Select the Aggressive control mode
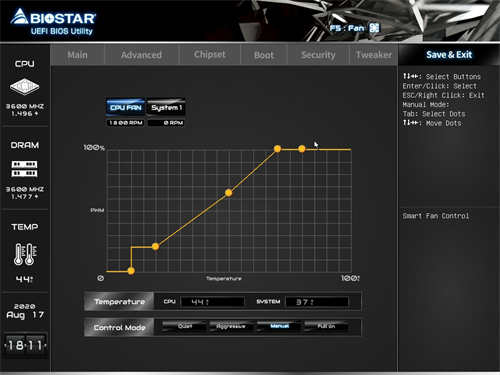 click(x=231, y=326)
